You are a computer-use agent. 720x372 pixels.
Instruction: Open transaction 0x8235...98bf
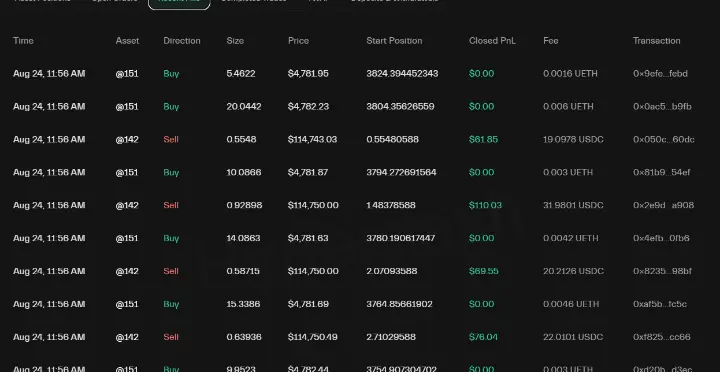662,271
